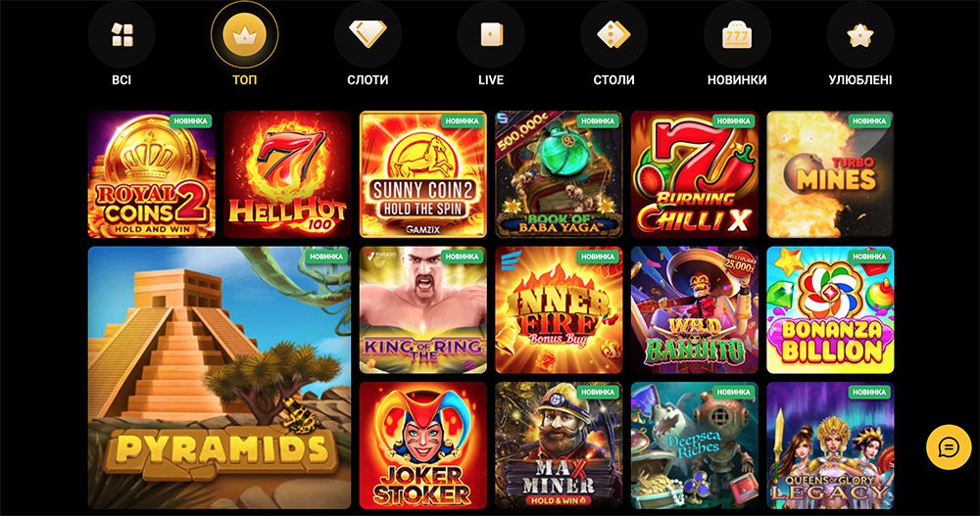Screen dimensions: 980x516
Task: Select the СТОЛИ tables category icon
Action: (613, 35)
